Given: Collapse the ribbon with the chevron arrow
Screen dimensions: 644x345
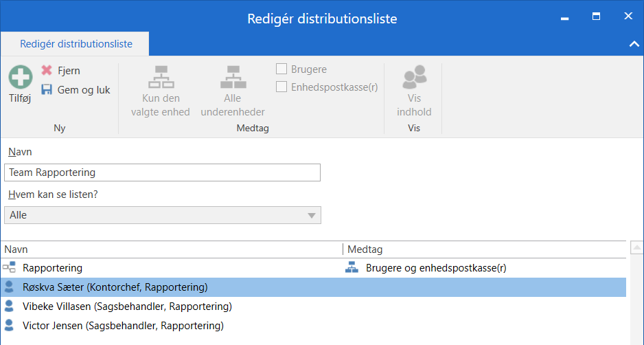Looking at the screenshot, I should (x=633, y=44).
